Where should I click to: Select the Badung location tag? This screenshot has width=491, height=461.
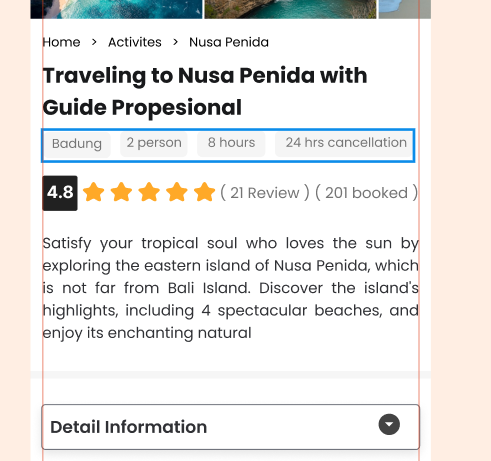click(x=77, y=144)
